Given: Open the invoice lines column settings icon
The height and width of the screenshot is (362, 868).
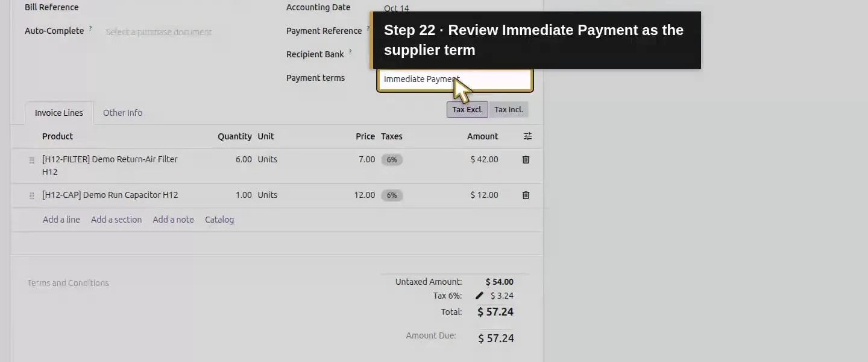Looking at the screenshot, I should pos(527,136).
